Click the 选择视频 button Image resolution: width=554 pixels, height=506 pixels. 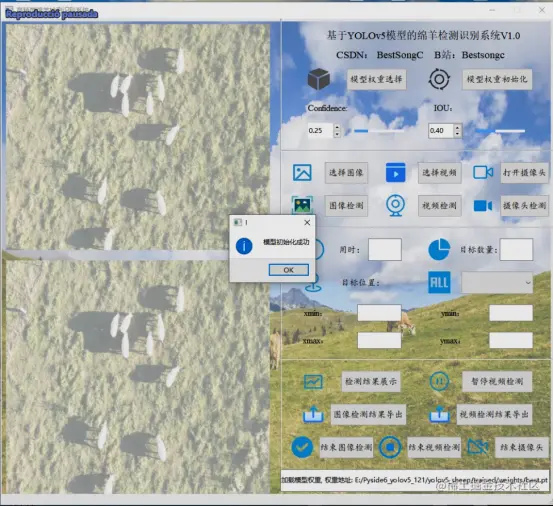(440, 173)
